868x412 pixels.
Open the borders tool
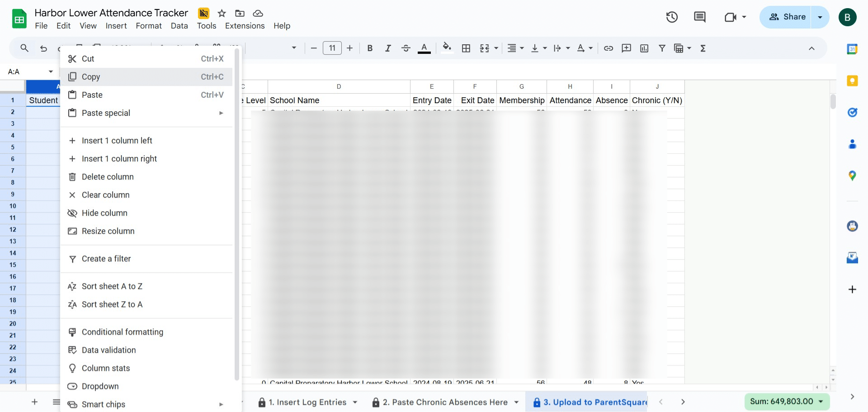[x=466, y=48]
